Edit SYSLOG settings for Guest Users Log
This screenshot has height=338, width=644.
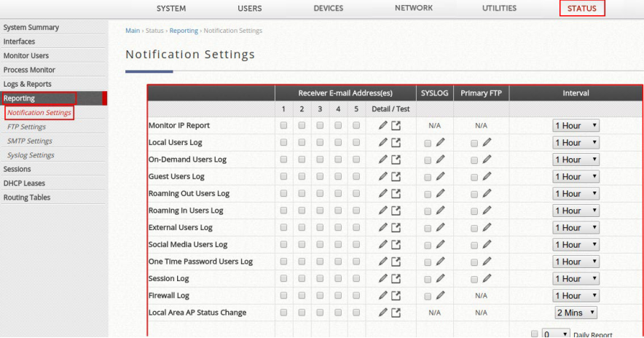pyautogui.click(x=440, y=176)
